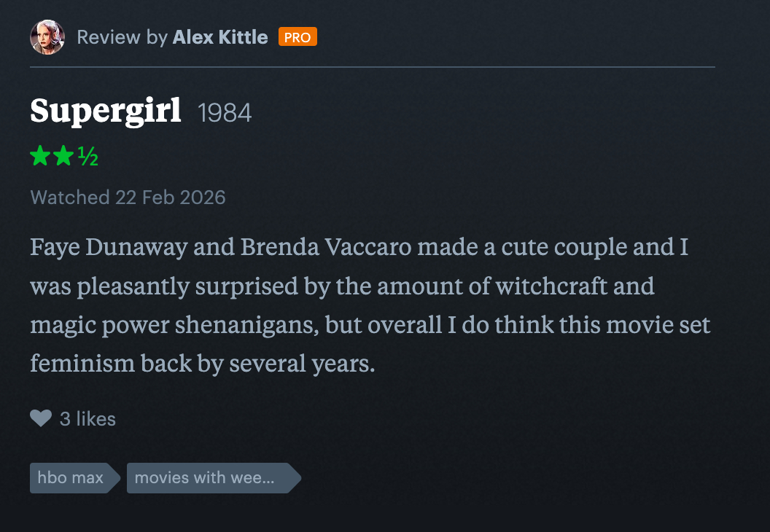The image size is (770, 532).
Task: Click the first green rating star
Action: coord(41,156)
